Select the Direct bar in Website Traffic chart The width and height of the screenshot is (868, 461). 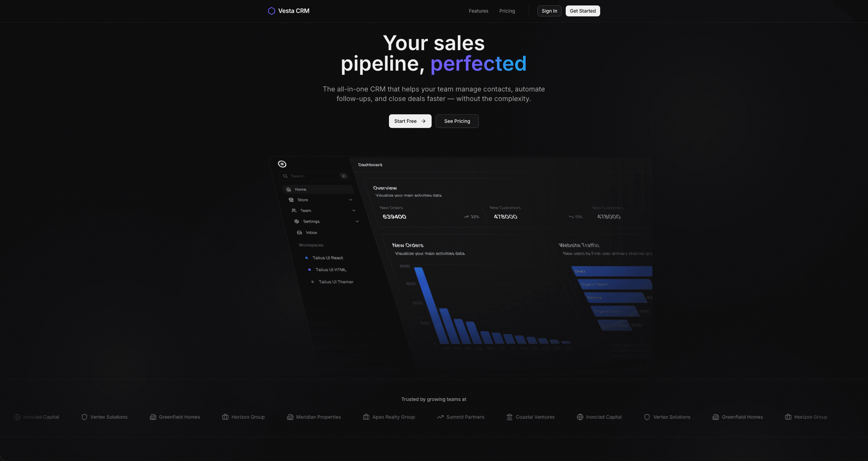point(612,271)
